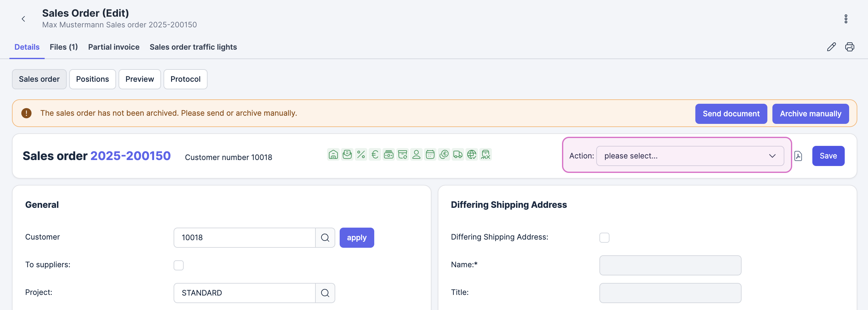This screenshot has height=310, width=868.
Task: Click the shipping Name input field
Action: pos(670,265)
